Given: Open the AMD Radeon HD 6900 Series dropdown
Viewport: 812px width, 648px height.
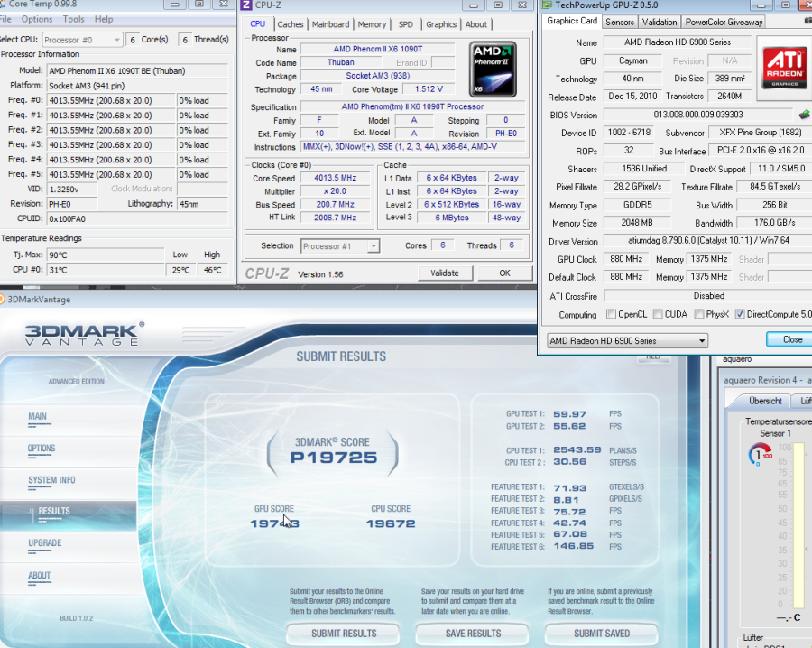Looking at the screenshot, I should 627,340.
